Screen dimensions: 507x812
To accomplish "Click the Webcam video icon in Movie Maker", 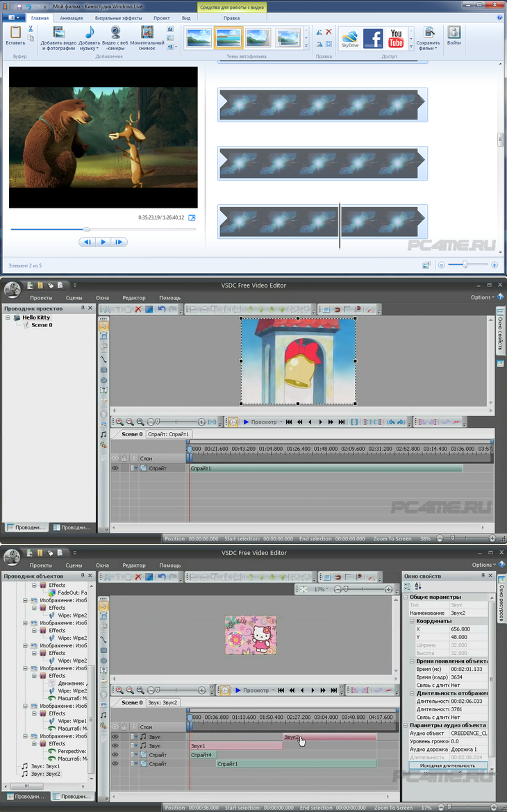I will point(115,32).
